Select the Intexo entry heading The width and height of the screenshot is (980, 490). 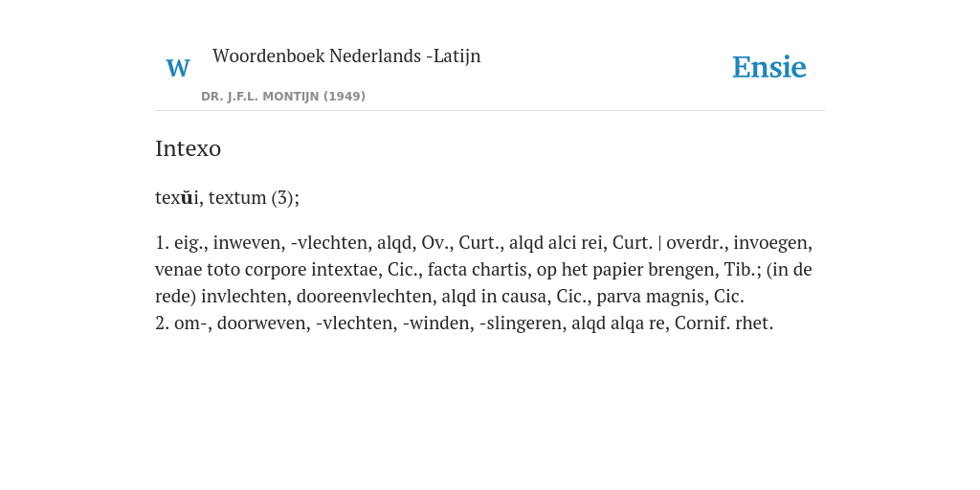(x=189, y=148)
